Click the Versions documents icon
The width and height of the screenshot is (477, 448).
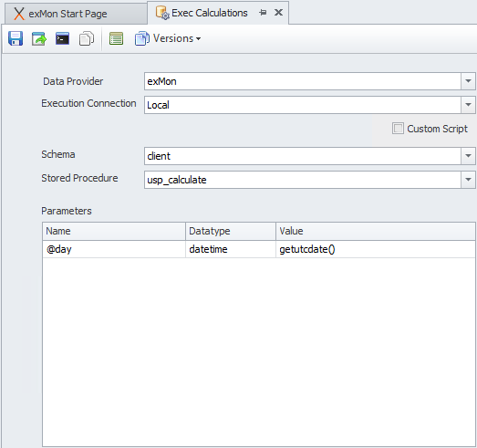pyautogui.click(x=142, y=38)
